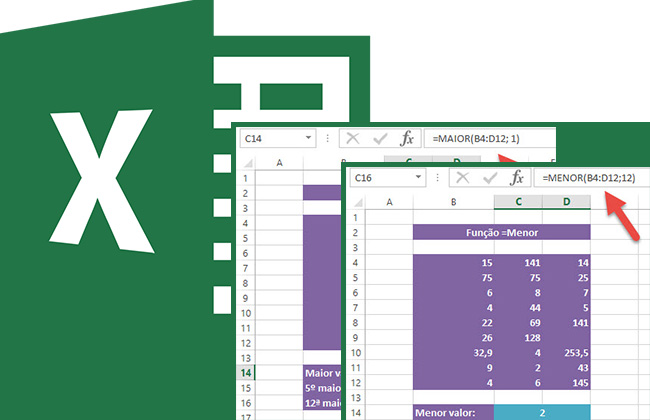Click cell B11 with value 9
Screen dimensions: 650x420
(x=454, y=368)
